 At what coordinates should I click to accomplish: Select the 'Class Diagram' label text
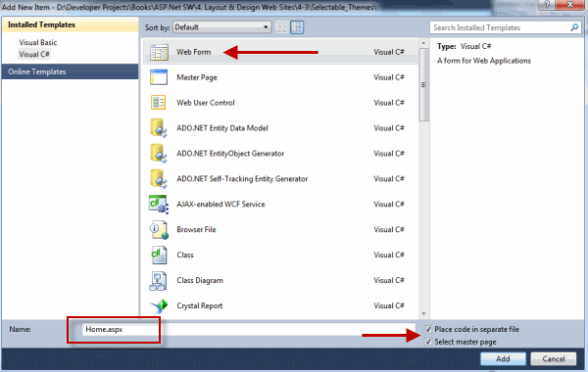200,280
